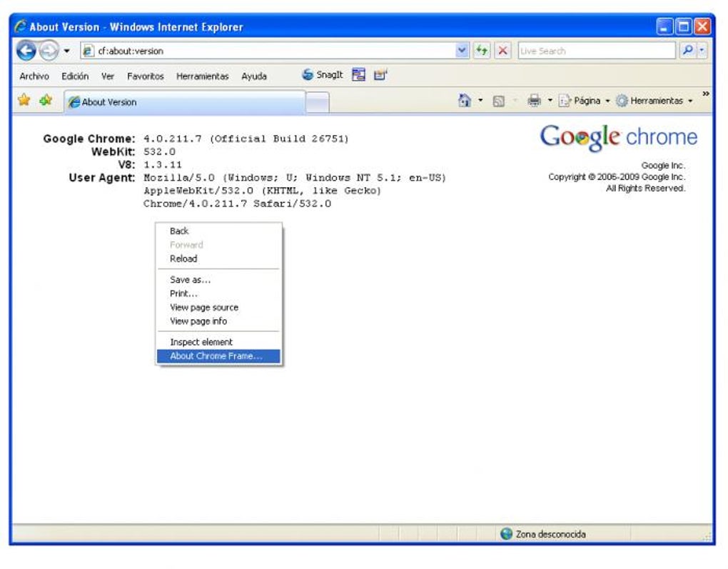Choose Reload in the context menu
Viewport: 728px width, 569px height.
(x=218, y=258)
